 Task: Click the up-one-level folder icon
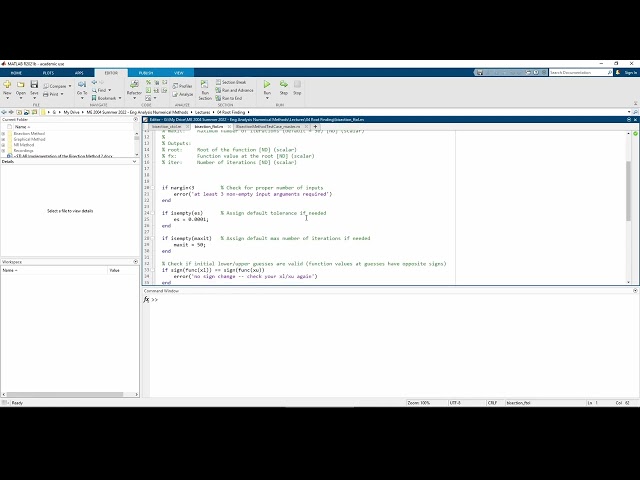tap(19, 112)
